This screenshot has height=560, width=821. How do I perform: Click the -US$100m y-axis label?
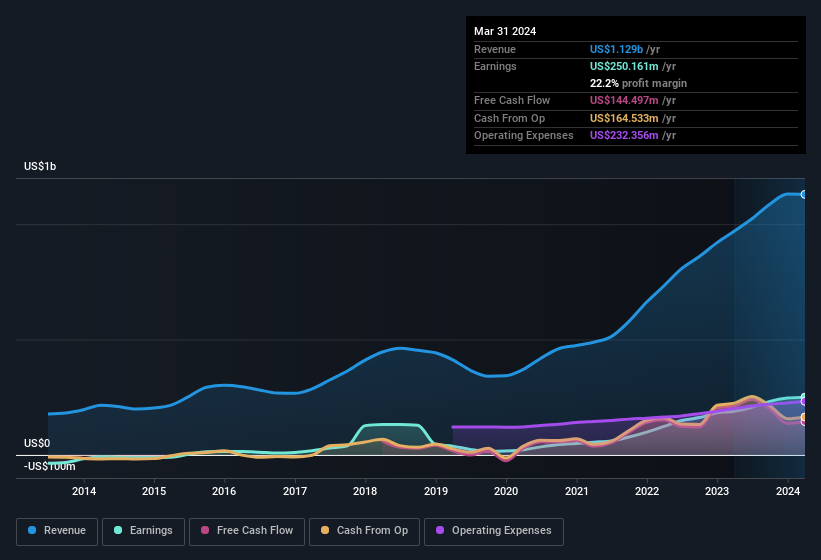tap(50, 466)
